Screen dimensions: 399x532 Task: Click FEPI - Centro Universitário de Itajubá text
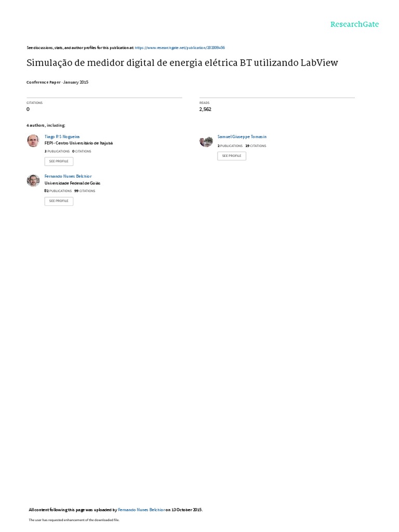[x=79, y=143]
